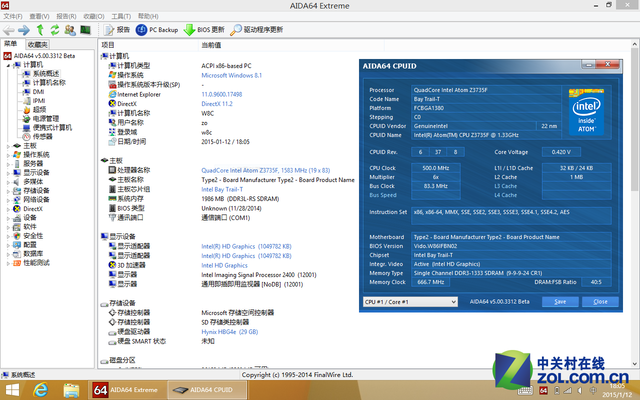Switch to AIDA64 Extreme taskbar button
The image size is (640, 400).
tap(127, 390)
